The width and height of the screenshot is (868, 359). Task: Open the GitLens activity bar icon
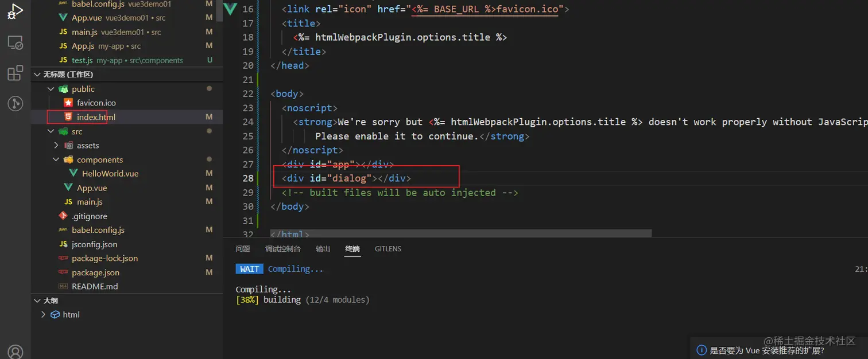point(15,103)
